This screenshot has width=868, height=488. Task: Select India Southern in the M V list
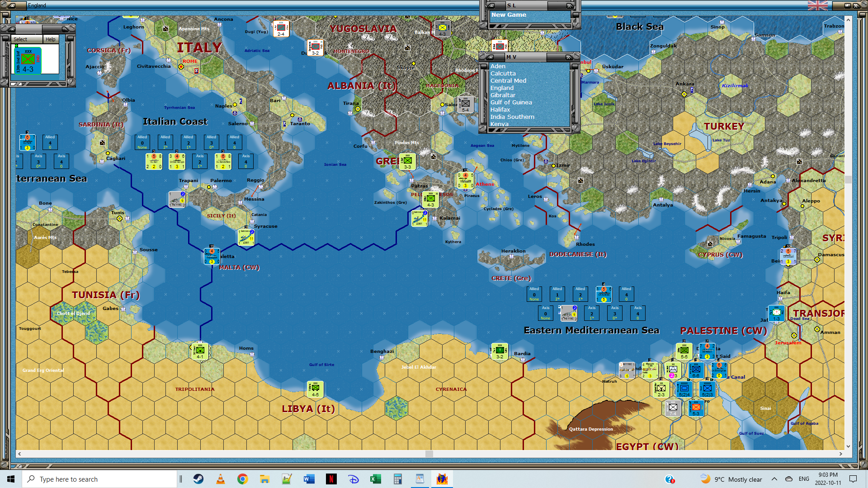pos(512,117)
